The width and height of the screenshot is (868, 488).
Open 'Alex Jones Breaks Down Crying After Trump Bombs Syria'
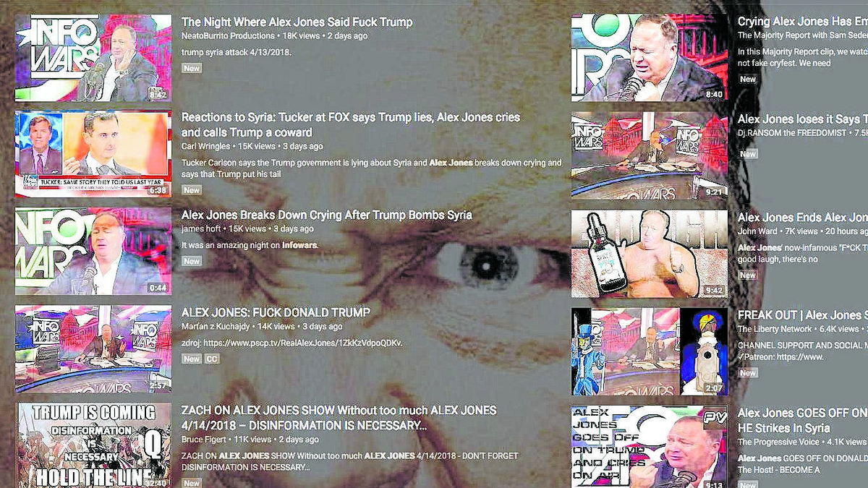(x=326, y=215)
